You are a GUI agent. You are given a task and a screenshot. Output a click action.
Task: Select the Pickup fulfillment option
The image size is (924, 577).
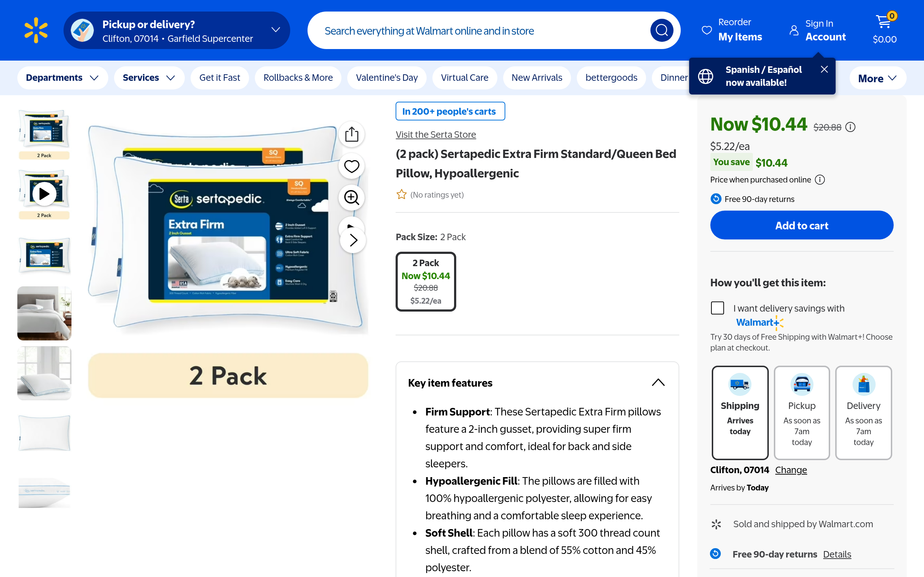pyautogui.click(x=801, y=412)
